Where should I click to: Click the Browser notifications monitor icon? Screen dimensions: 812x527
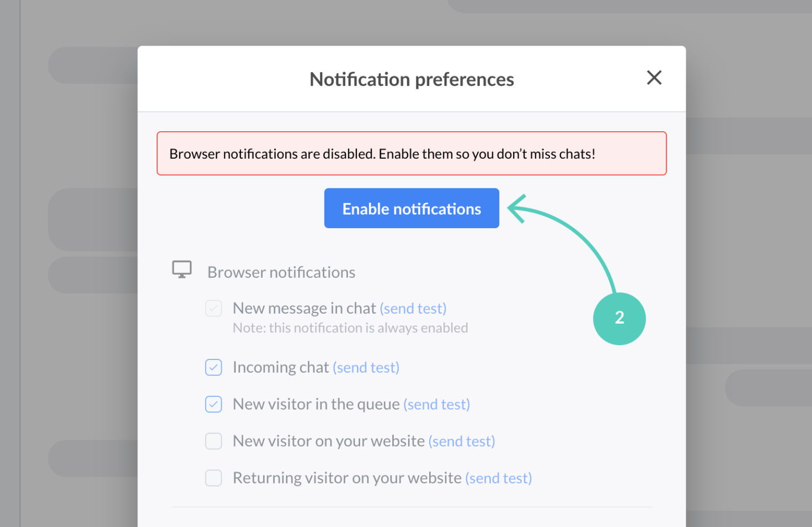pyautogui.click(x=182, y=270)
